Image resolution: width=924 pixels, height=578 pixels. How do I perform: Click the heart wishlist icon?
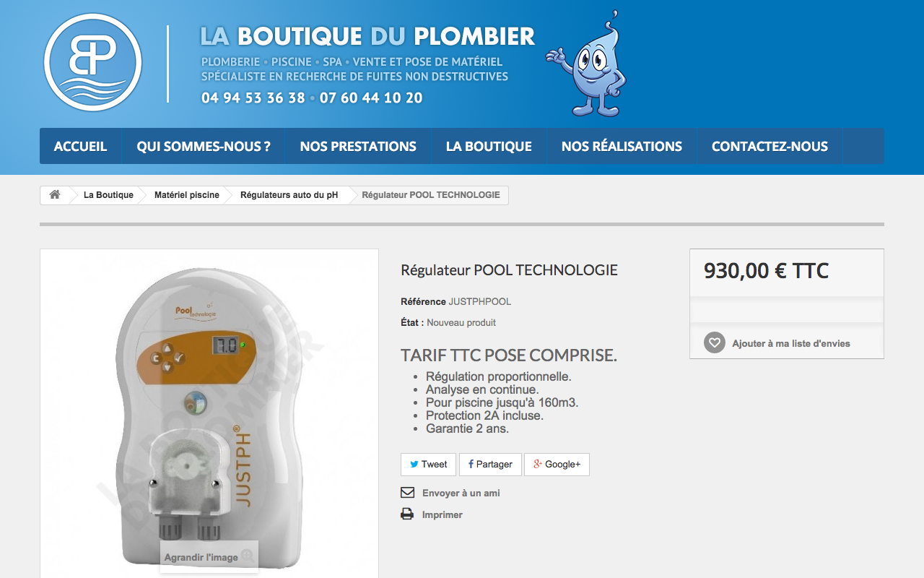[715, 342]
